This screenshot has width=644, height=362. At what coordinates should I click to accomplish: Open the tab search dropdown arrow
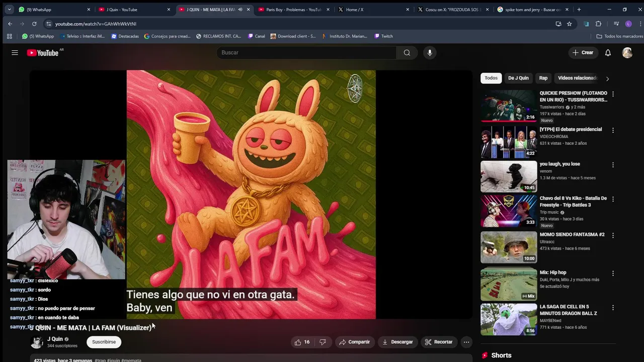point(9,10)
